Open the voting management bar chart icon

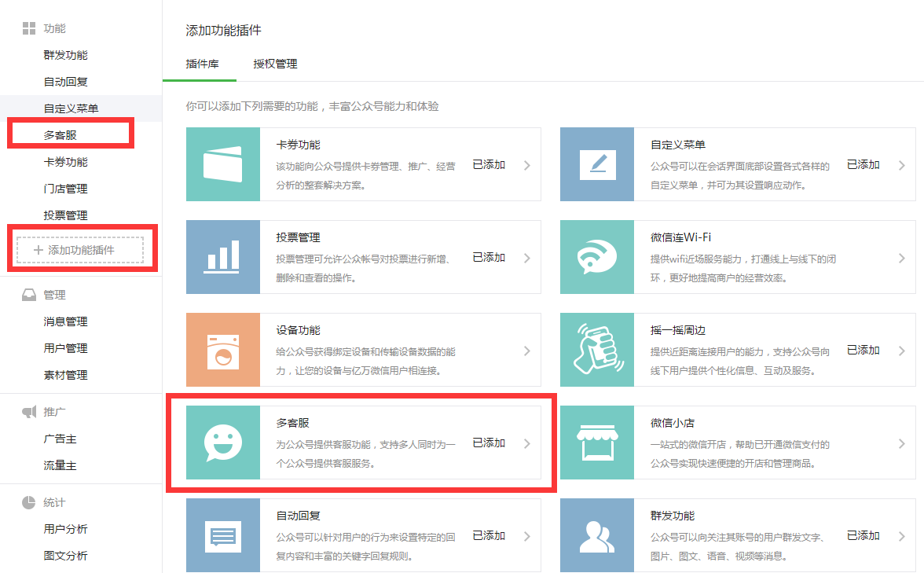(223, 257)
